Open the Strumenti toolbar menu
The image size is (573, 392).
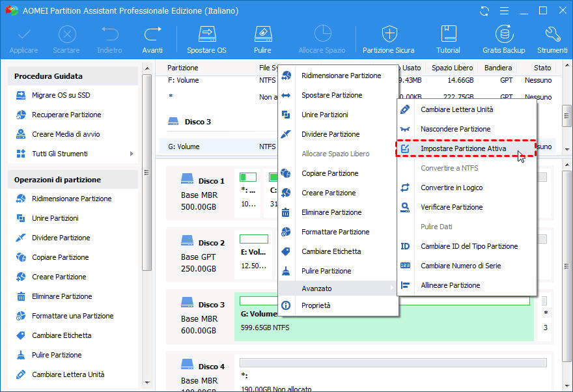click(x=552, y=40)
